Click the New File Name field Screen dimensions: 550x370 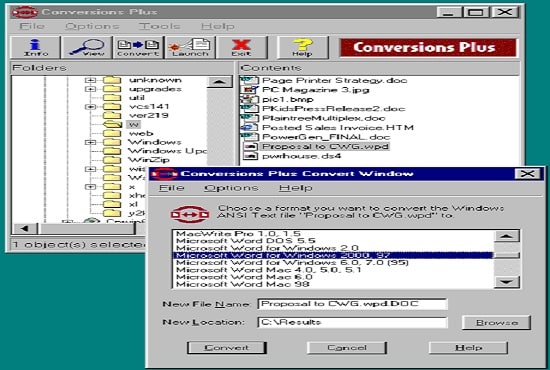coord(353,304)
